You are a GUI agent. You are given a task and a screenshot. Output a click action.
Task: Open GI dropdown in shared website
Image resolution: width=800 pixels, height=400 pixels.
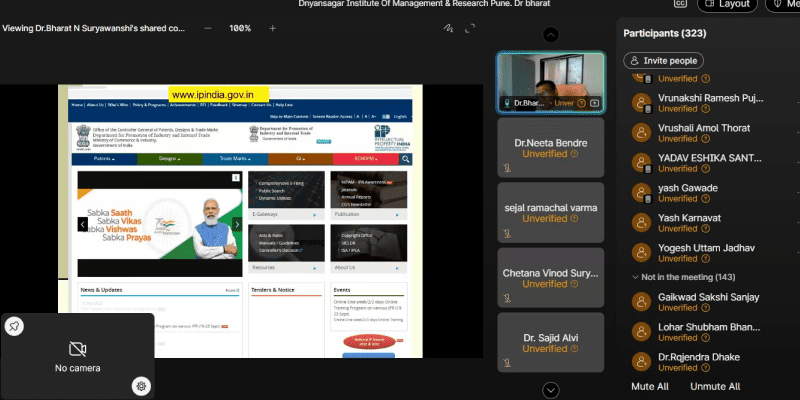point(301,159)
